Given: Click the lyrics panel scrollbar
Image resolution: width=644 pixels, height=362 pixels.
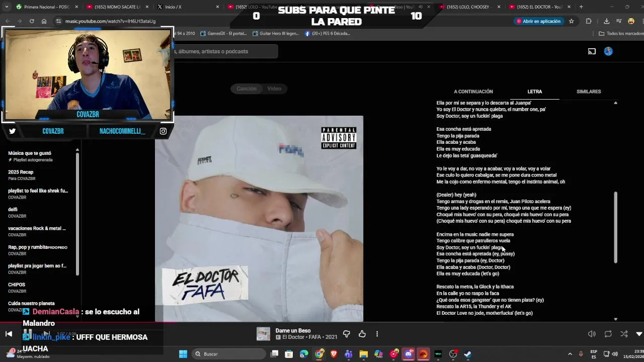Looking at the screenshot, I should coord(615,227).
